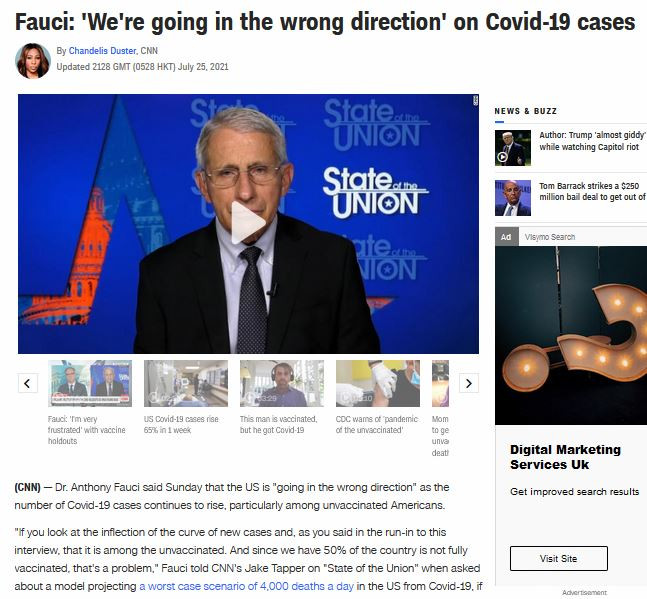
Task: Click the Ad badge label
Action: (x=506, y=237)
